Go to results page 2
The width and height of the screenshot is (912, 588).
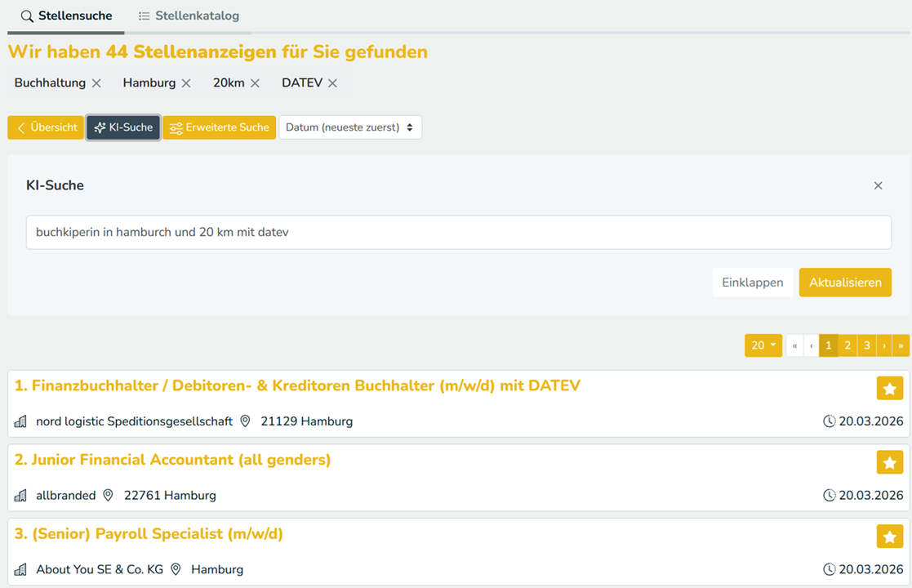point(847,345)
